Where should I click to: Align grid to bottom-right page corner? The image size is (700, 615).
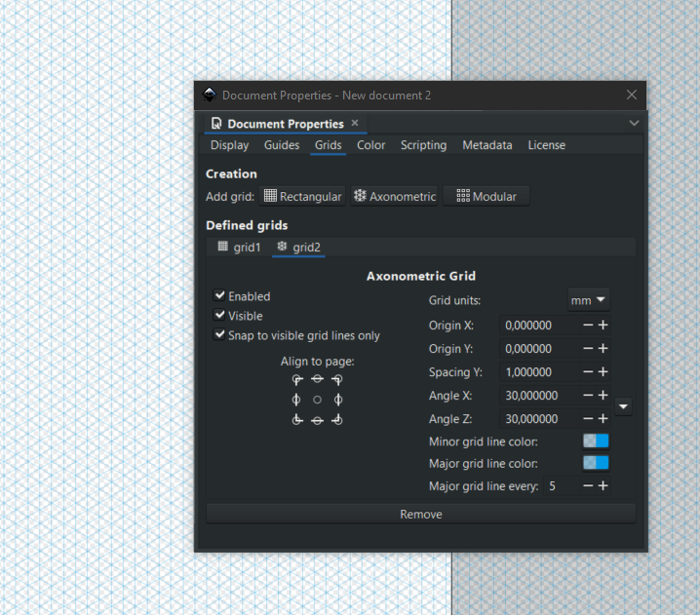pos(337,419)
